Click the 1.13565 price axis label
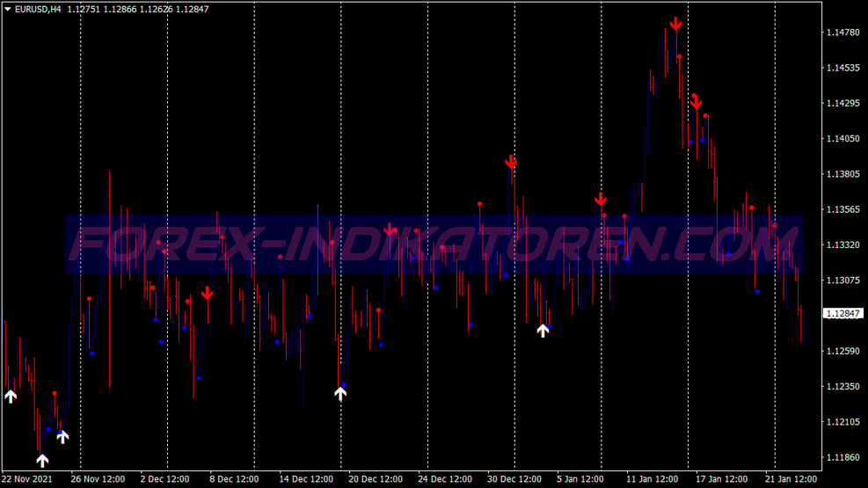The image size is (868, 488). coord(843,209)
